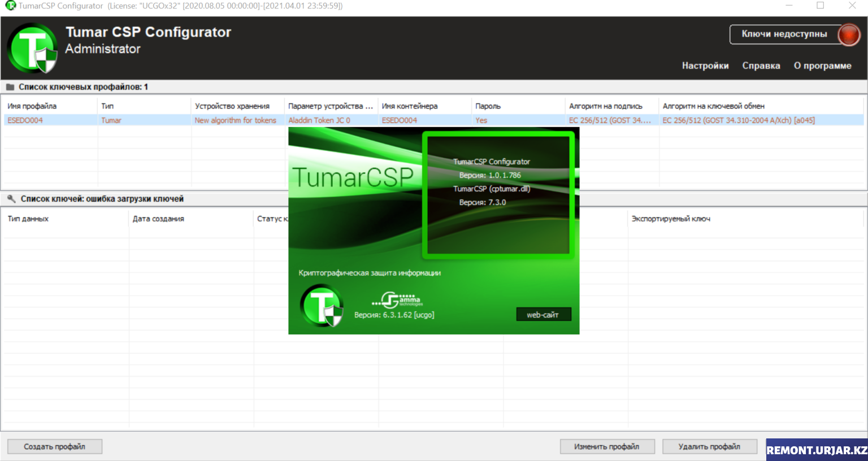This screenshot has width=868, height=461.
Task: Click the 'Пароль' column header
Action: click(488, 106)
